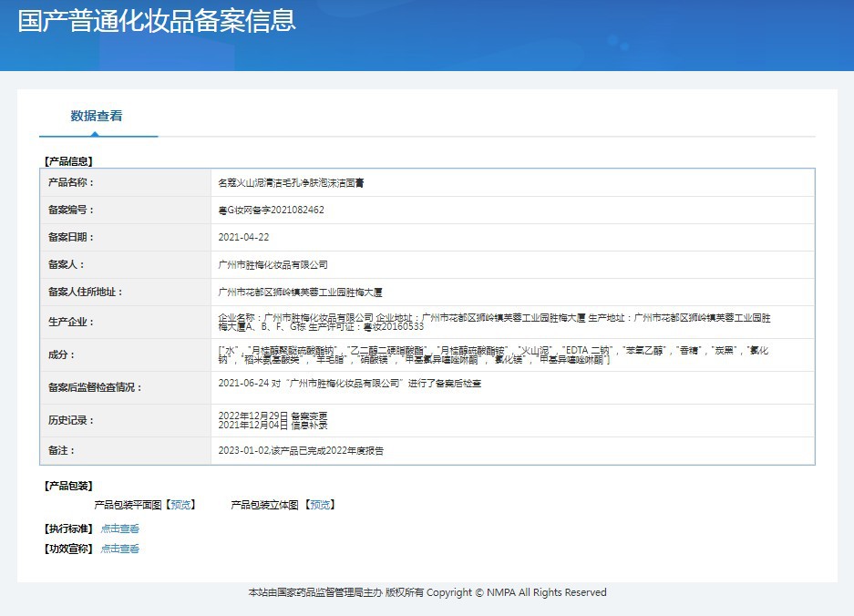The height and width of the screenshot is (616, 854).
Task: Click the 生产企业 details cell
Action: (493, 322)
